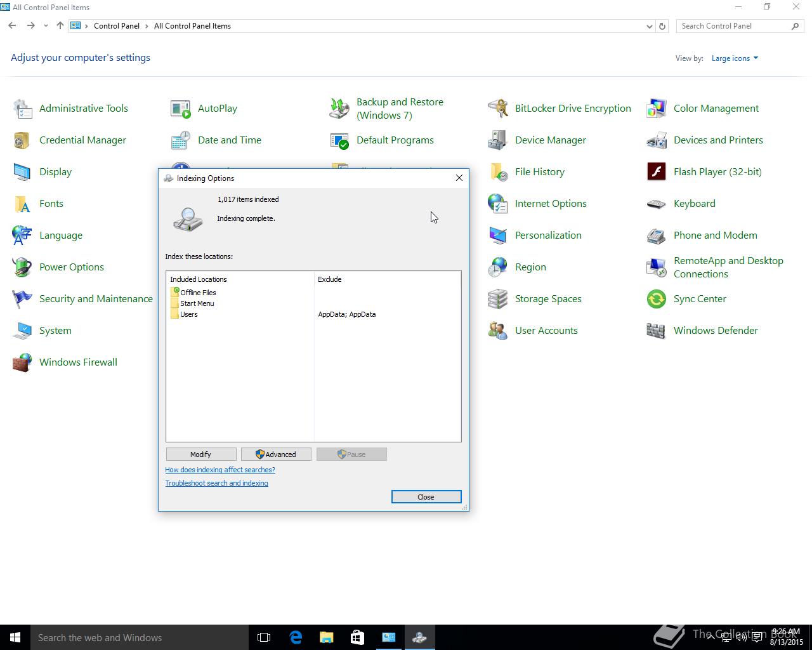This screenshot has height=650, width=812.
Task: Launch Microsoft Edge from the taskbar
Action: pyautogui.click(x=296, y=637)
